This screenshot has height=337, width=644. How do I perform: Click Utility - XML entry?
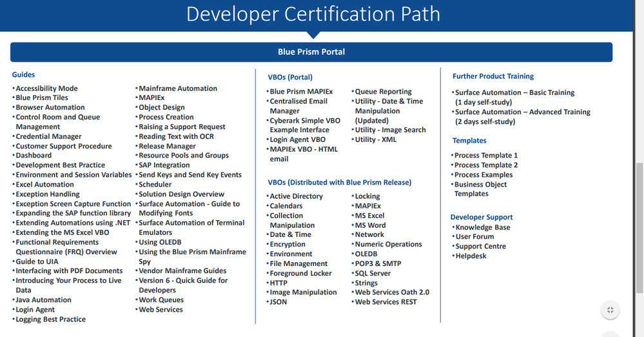375,139
